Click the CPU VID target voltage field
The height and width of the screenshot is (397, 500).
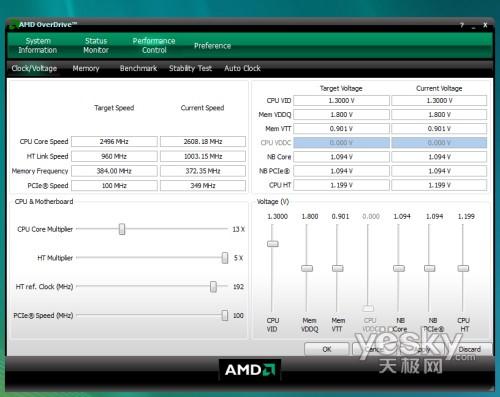pos(341,100)
